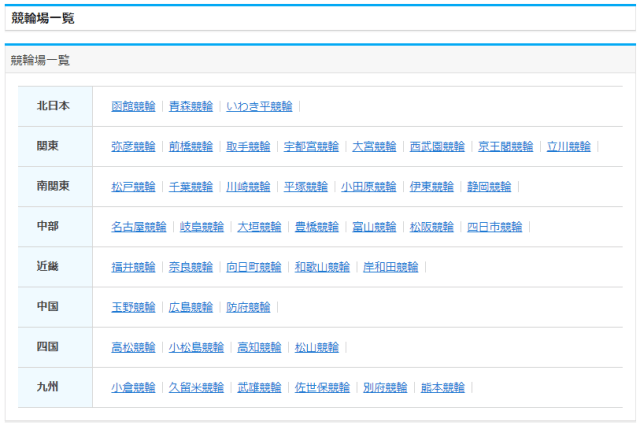Go to 宇都宮競輪
Screen dimensions: 640x426
point(311,146)
